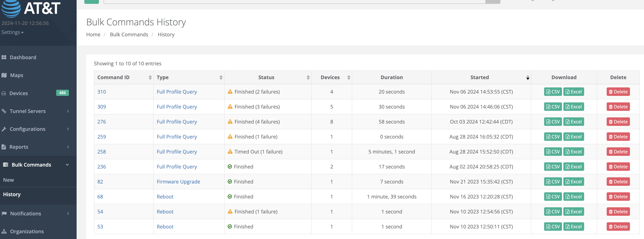Click '1 minute, 39 seconds' duration cell
Viewport: 644px width, 239px height.
pos(391,197)
